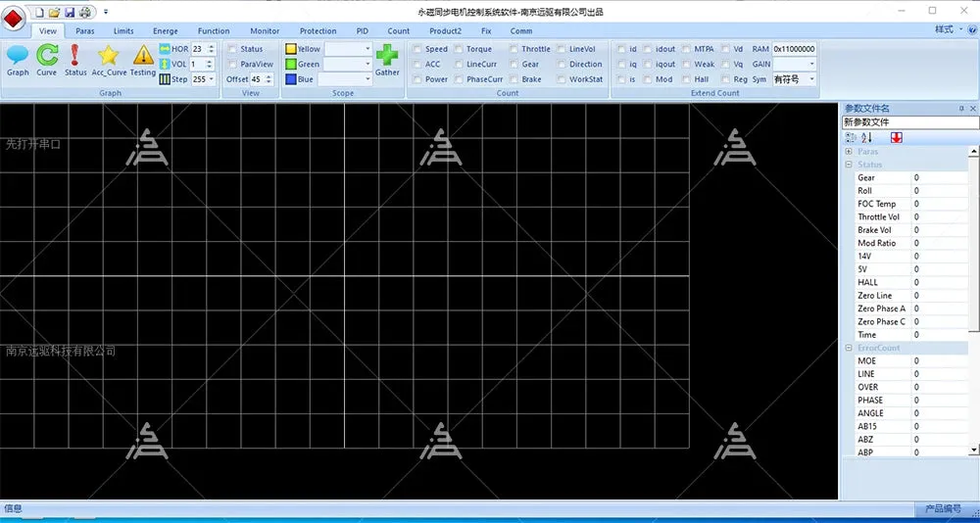Collapse the Status group in parameter tree
This screenshot has height=523, width=980.
click(x=849, y=165)
